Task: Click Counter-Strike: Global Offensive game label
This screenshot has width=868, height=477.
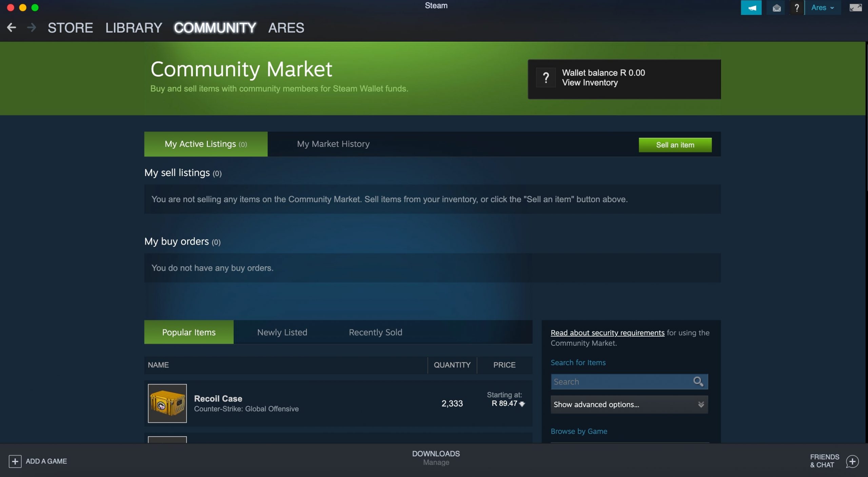Action: coord(246,409)
